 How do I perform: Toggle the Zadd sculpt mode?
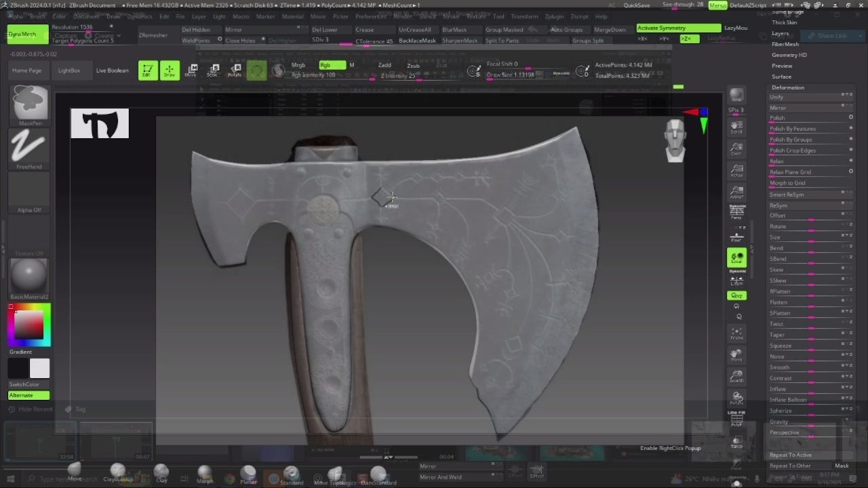[x=384, y=65]
